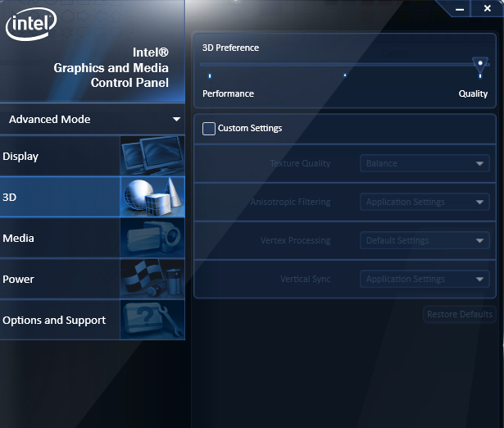The image size is (504, 428).
Task: Open the Anisotropic Filtering dropdown
Action: click(425, 202)
